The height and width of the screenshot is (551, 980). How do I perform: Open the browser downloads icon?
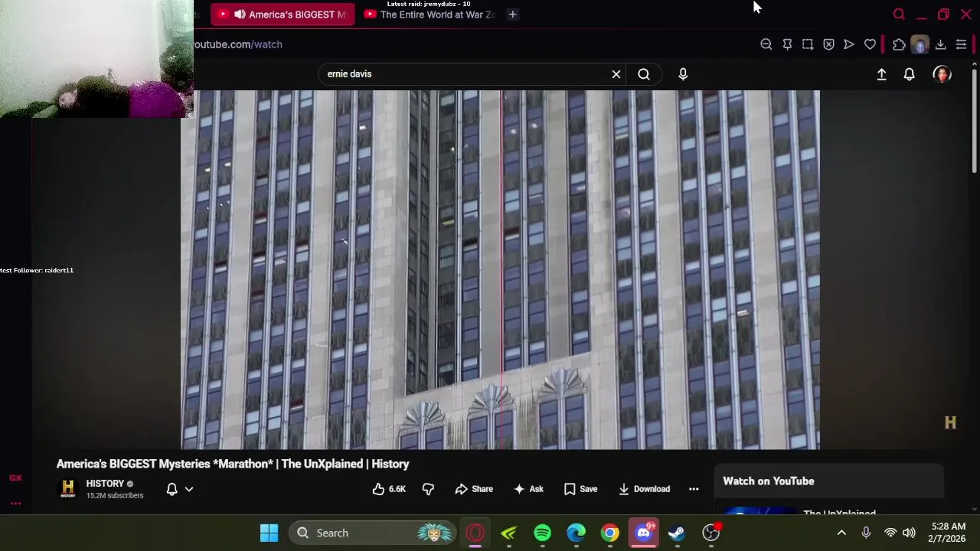(x=940, y=44)
